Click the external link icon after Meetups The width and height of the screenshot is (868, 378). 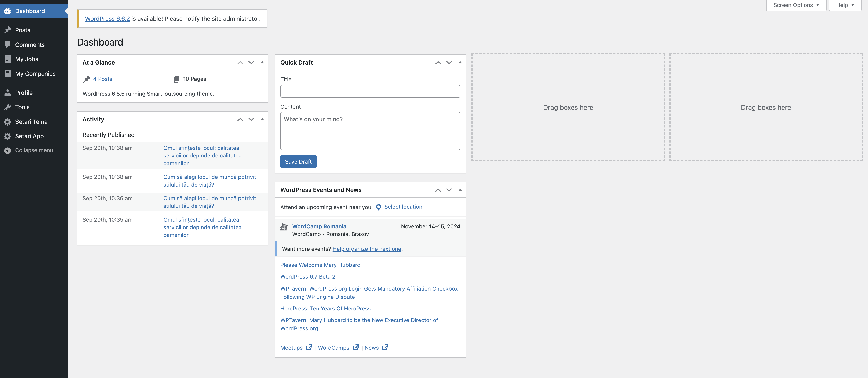309,347
